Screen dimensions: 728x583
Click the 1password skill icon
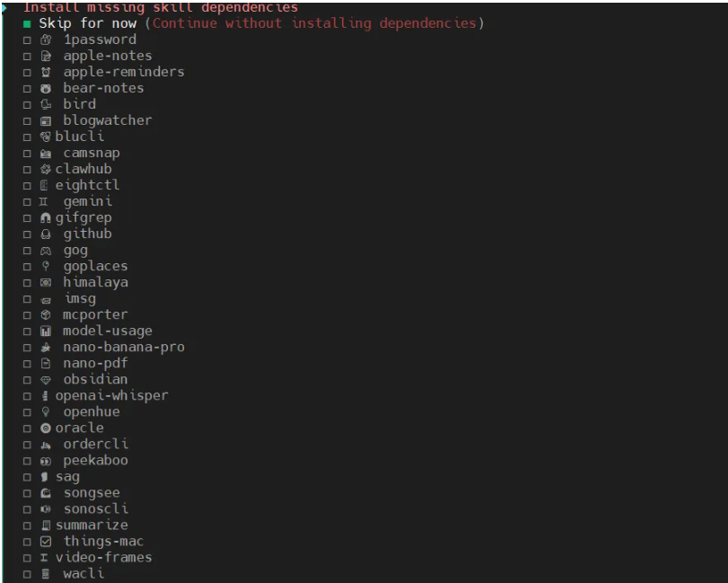(x=46, y=40)
